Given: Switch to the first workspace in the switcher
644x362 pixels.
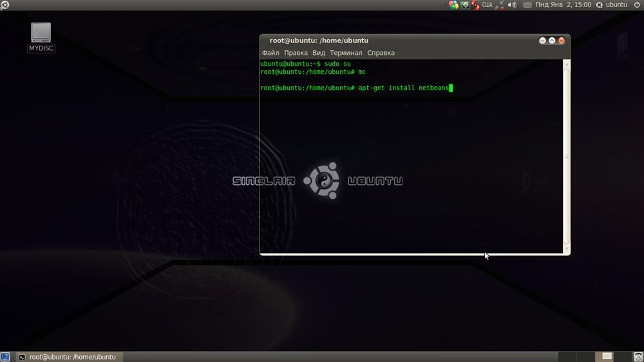Looking at the screenshot, I should point(566,357).
